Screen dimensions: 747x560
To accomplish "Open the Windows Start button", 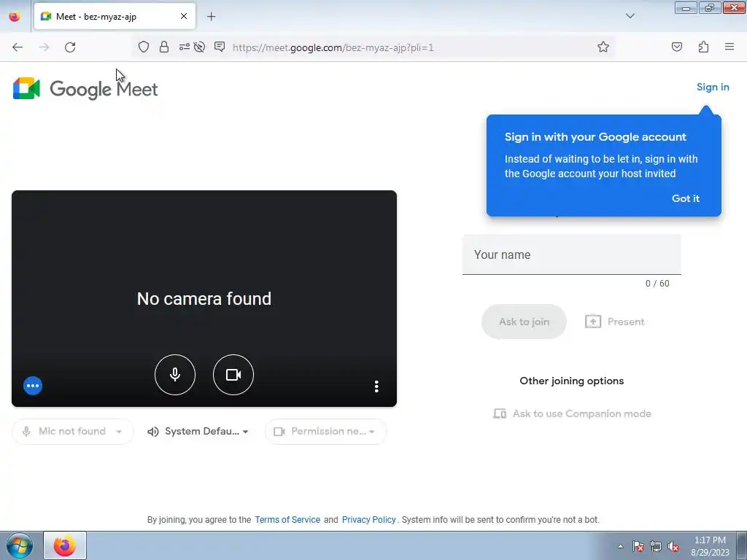I will 20,545.
